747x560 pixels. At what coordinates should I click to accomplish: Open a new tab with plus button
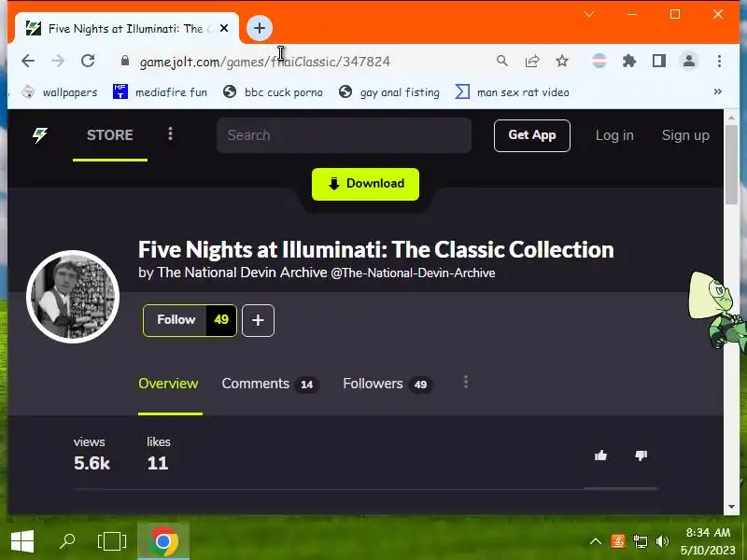[x=260, y=28]
